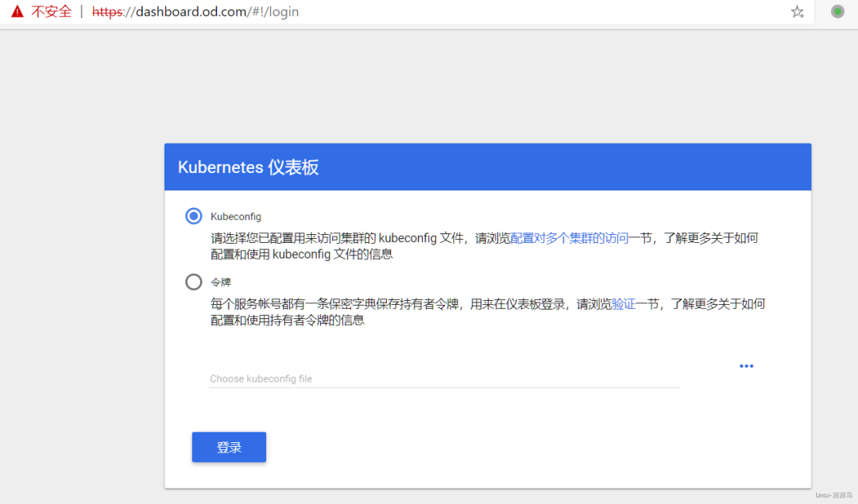Select the 令牌 token radio button
The height and width of the screenshot is (504, 858).
click(193, 282)
